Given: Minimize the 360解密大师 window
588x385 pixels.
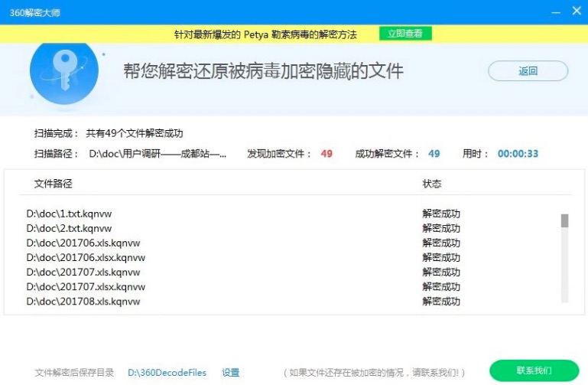Looking at the screenshot, I should point(556,12).
